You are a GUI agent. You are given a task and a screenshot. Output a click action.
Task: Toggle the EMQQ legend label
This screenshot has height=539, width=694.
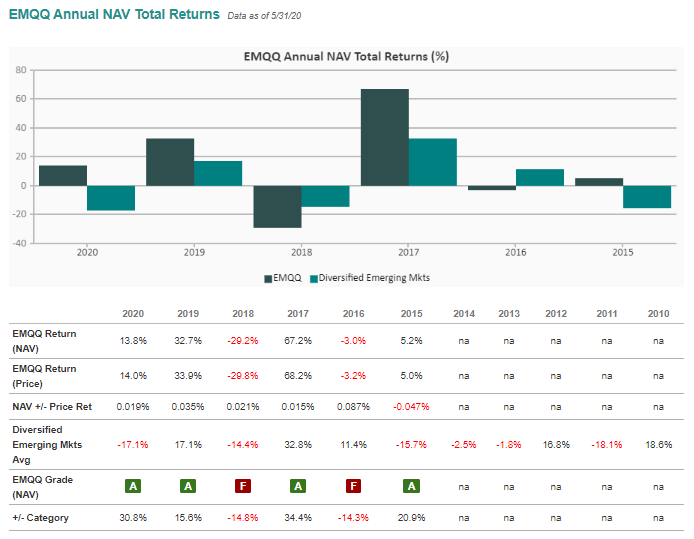[287, 278]
